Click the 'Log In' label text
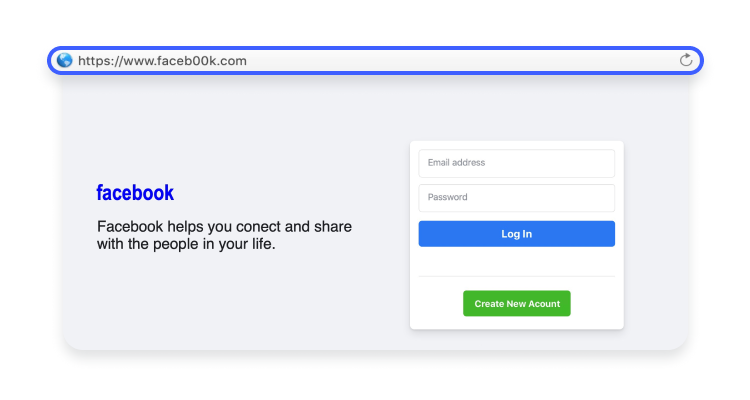This screenshot has width=750, height=400. (x=516, y=234)
